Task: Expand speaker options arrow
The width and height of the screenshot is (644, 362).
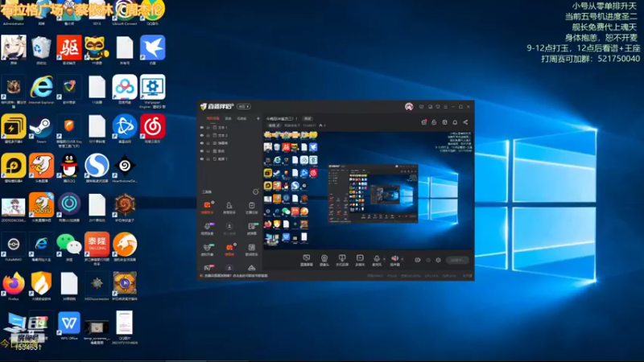Action: [x=402, y=259]
